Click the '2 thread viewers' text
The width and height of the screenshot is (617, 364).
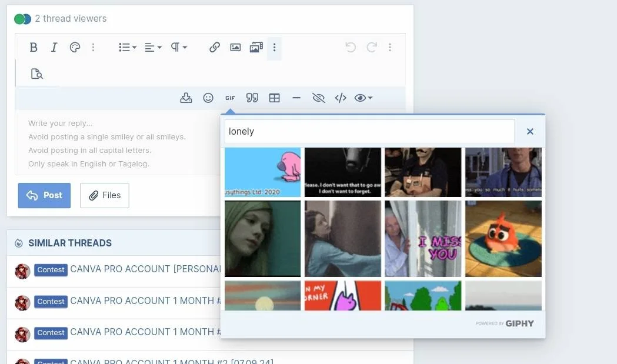[71, 18]
